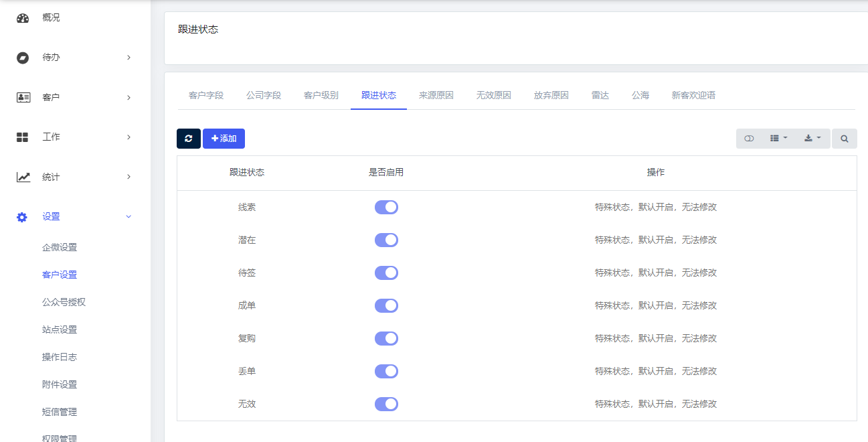Toggle the 复购 enable switch
Screen dimensions: 868x442
(x=386, y=338)
